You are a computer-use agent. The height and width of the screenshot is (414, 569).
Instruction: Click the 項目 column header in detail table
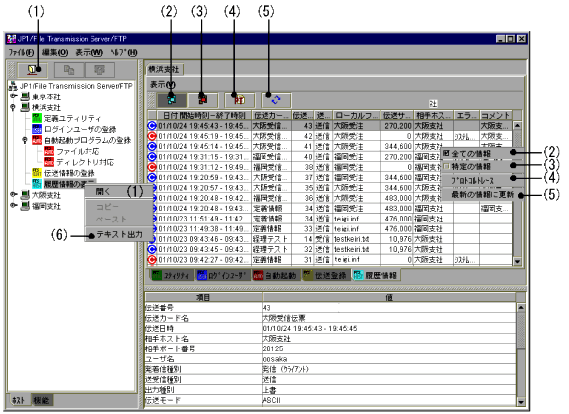[x=203, y=297]
